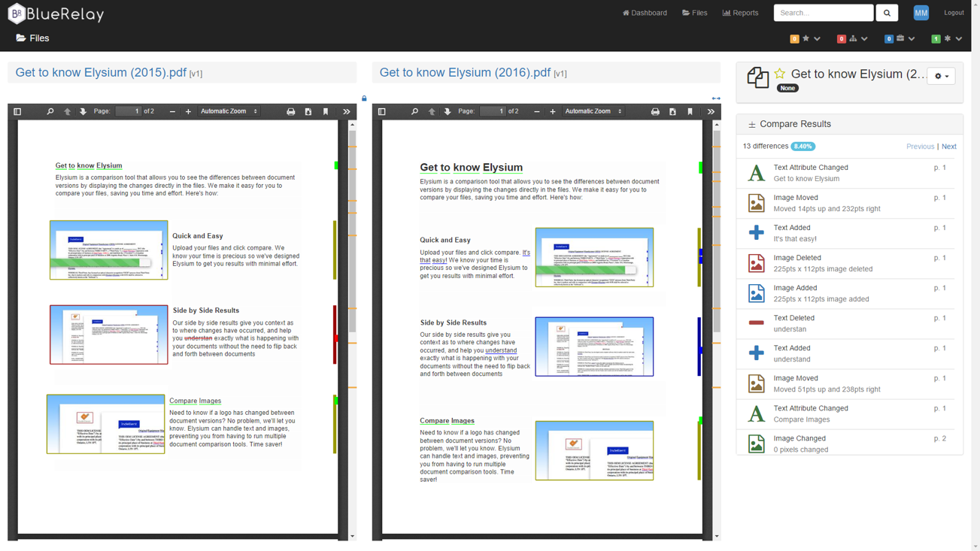
Task: Toggle sidebar in the 2015 PDF viewer
Action: (17, 112)
